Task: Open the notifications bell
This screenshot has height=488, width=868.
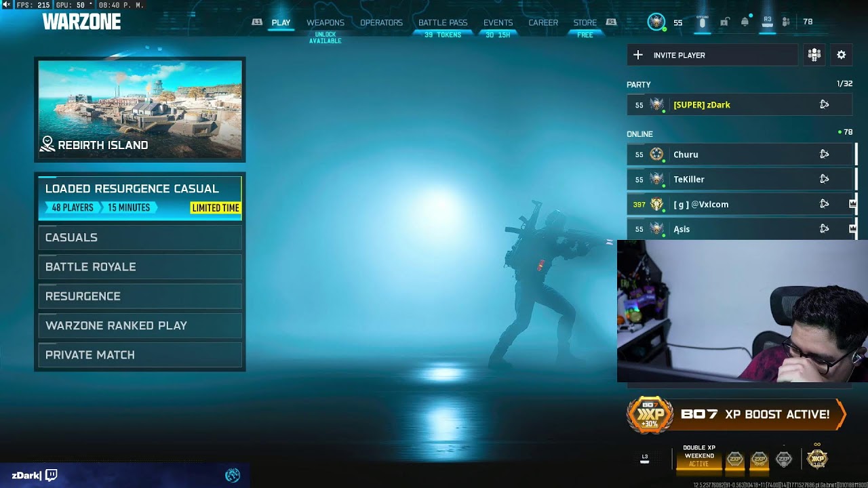Action: 745,22
